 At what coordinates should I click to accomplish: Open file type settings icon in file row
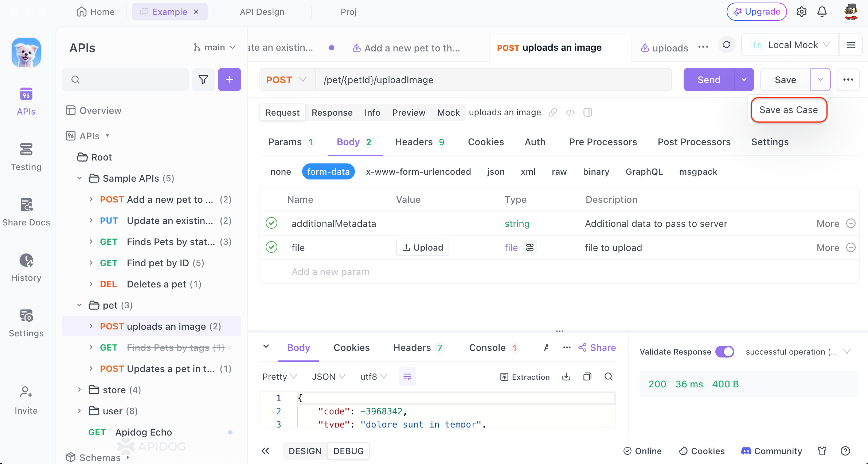(x=530, y=248)
